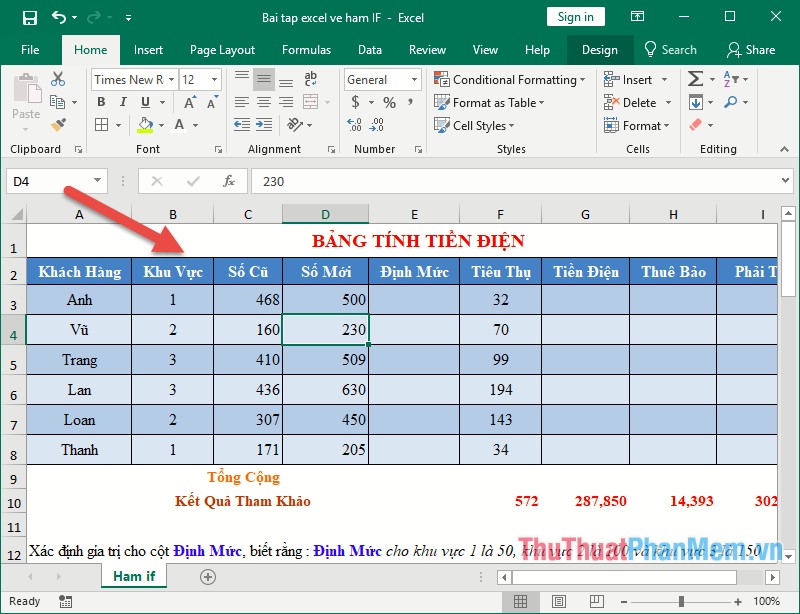Apply Bold formatting to selected cell
This screenshot has height=614, width=800.
pos(100,102)
